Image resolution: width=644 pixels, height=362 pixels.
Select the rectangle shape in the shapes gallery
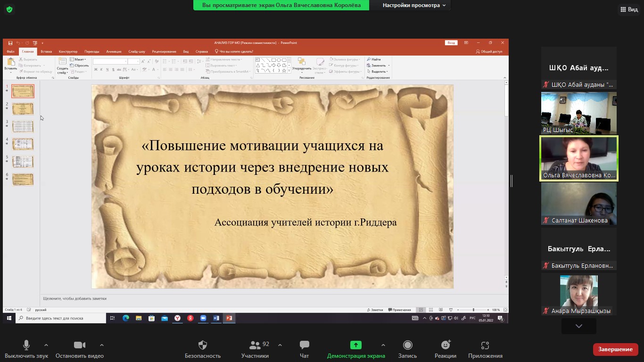pyautogui.click(x=273, y=60)
